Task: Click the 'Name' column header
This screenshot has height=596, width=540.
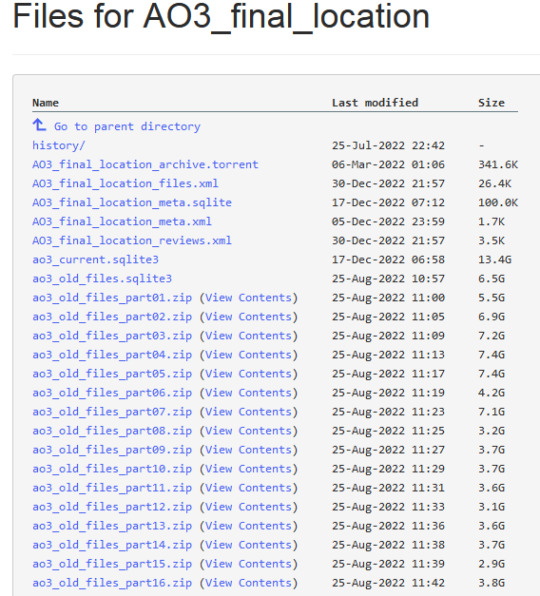Action: tap(45, 103)
